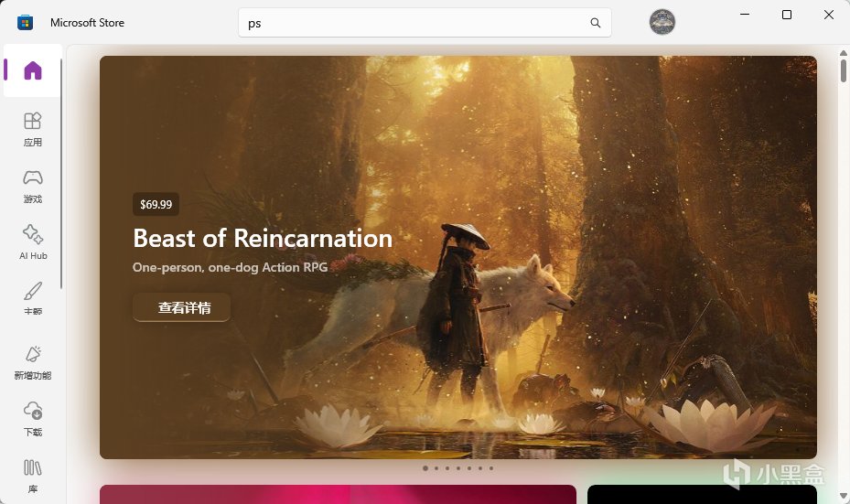Close the Microsoft Store window
This screenshot has width=850, height=504.
tap(829, 15)
